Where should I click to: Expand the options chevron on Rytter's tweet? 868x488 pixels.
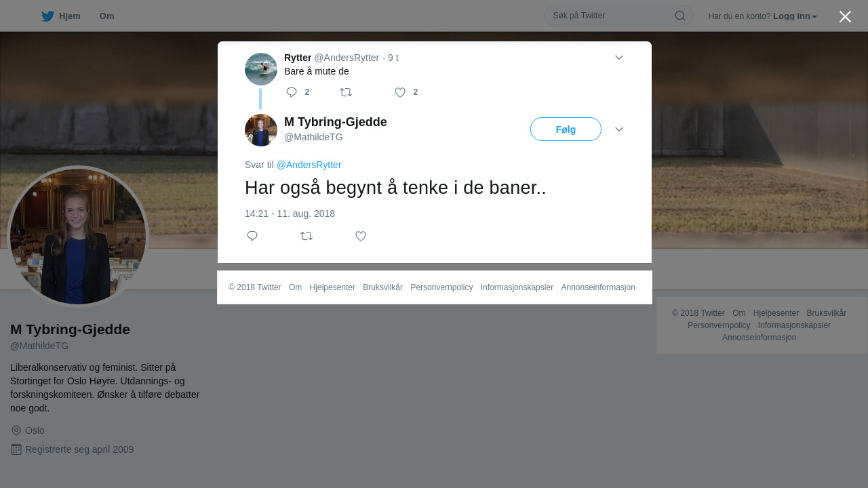point(619,58)
